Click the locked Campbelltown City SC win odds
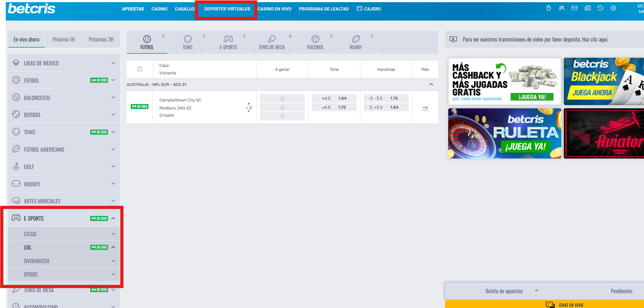The height and width of the screenshot is (308, 644). click(282, 98)
